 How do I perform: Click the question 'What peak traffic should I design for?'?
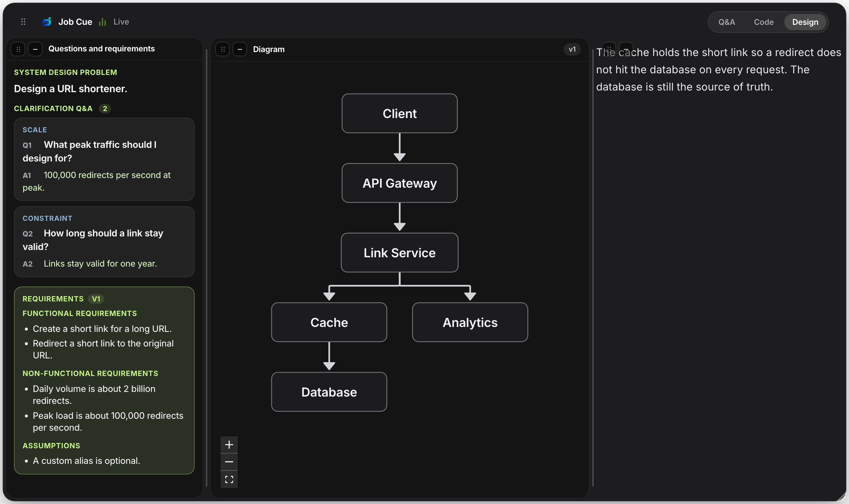coord(90,152)
